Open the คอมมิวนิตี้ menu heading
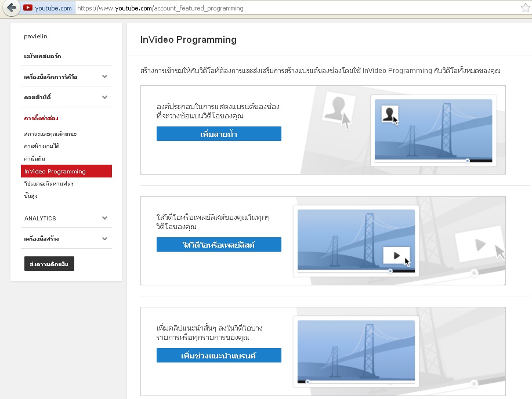This screenshot has width=532, height=399. pos(37,97)
